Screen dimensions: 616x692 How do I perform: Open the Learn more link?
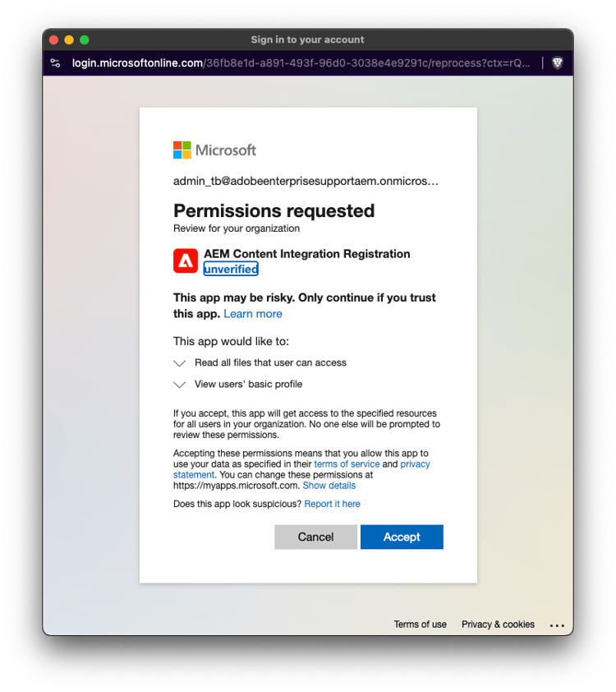(x=253, y=314)
